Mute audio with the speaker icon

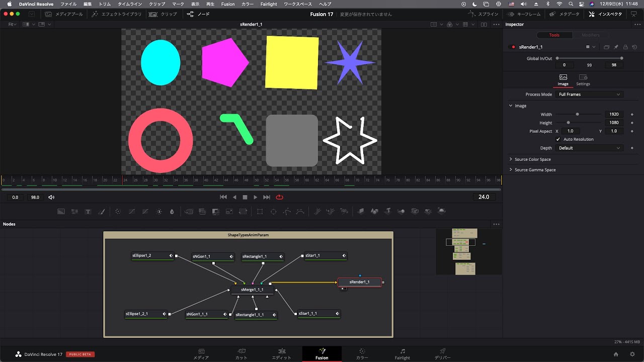click(51, 197)
